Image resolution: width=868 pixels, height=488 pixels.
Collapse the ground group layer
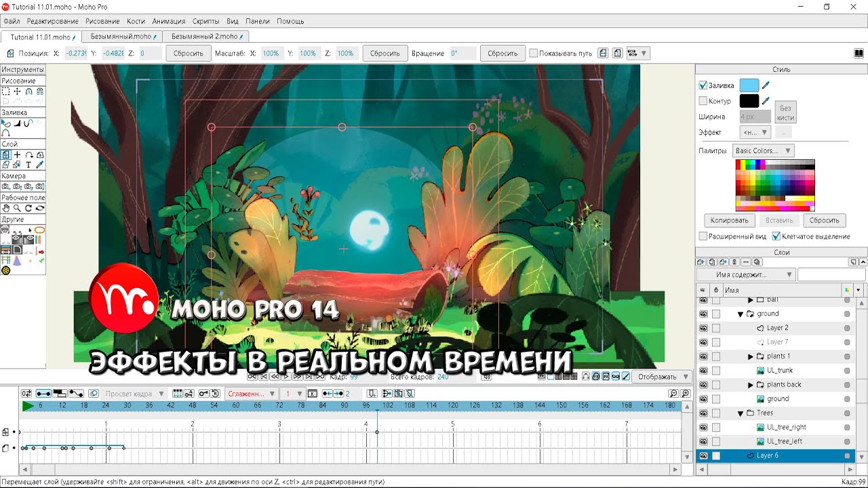[741, 314]
